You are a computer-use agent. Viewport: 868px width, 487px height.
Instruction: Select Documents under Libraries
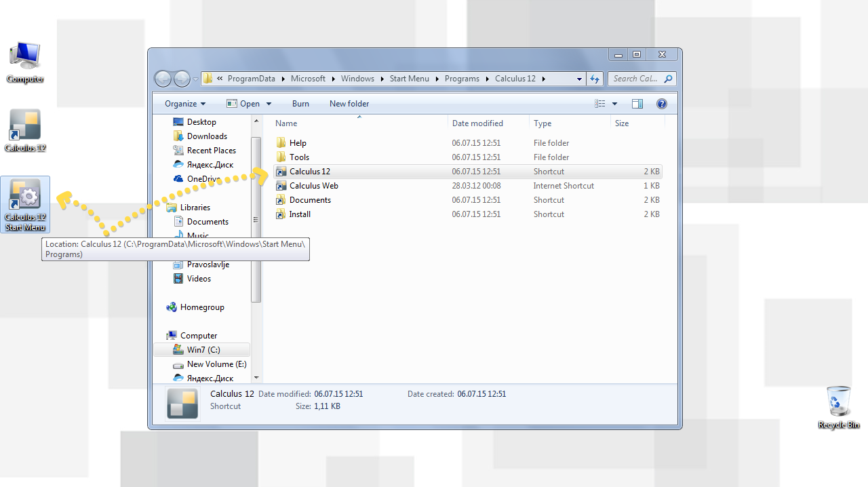tap(208, 222)
